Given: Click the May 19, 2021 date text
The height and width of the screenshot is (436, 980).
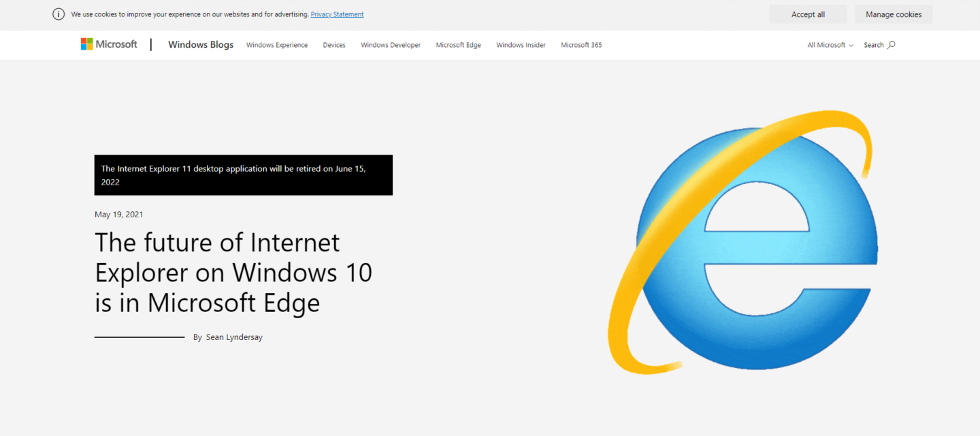Looking at the screenshot, I should pos(119,215).
